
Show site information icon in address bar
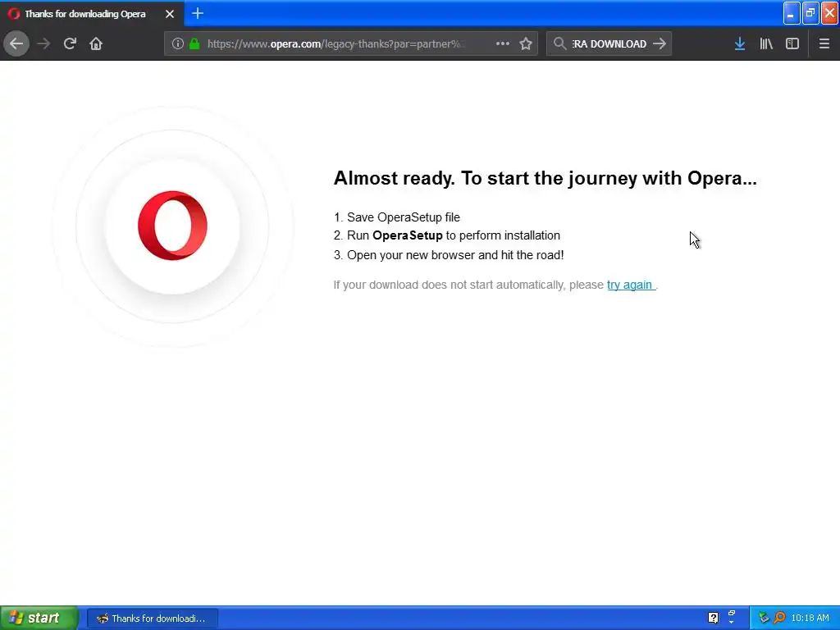tap(178, 44)
